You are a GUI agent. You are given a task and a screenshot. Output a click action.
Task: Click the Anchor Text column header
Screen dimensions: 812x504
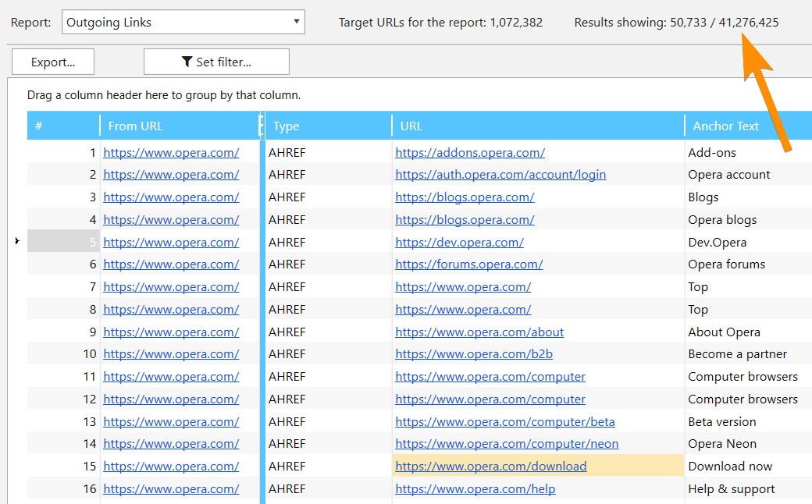coord(748,126)
